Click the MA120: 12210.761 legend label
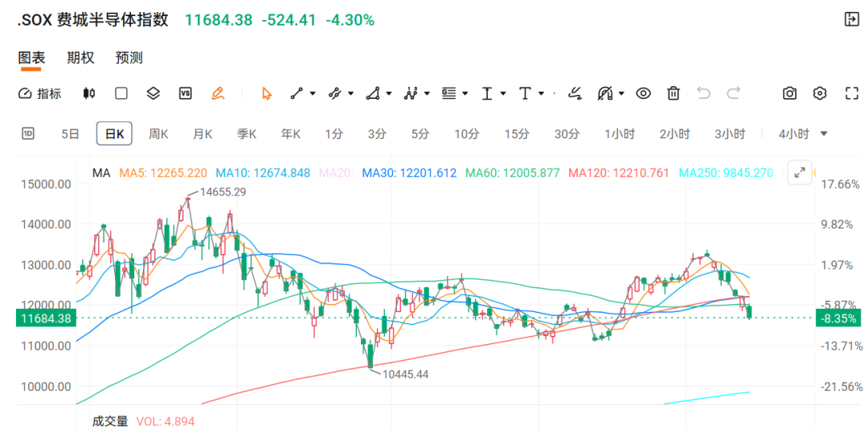 click(618, 173)
